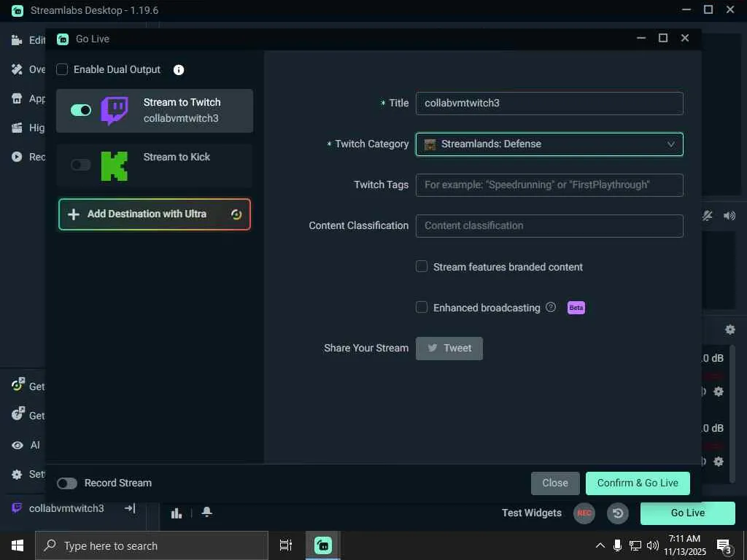
Task: Open the Windows Start menu
Action: click(x=18, y=545)
